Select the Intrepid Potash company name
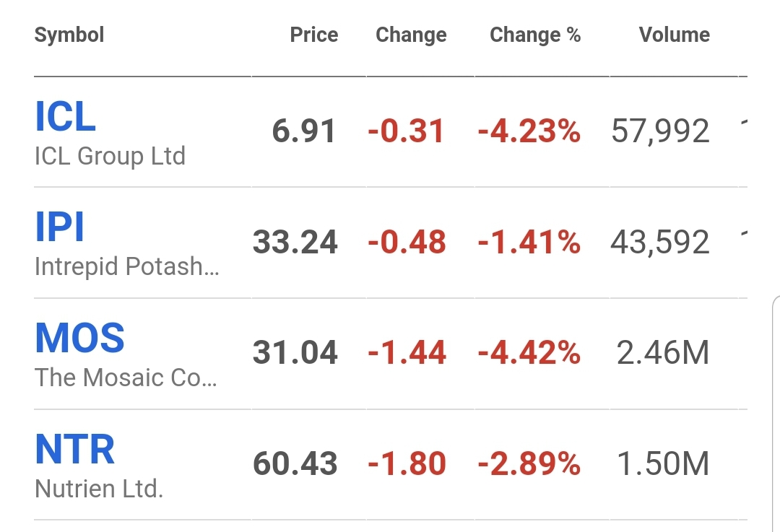Viewport: 780px width, 532px height. (127, 267)
